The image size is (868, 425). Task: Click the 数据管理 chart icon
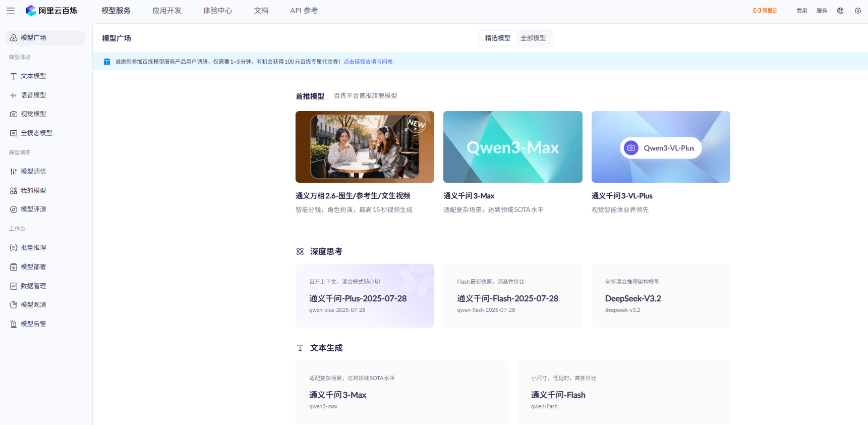[x=14, y=286]
